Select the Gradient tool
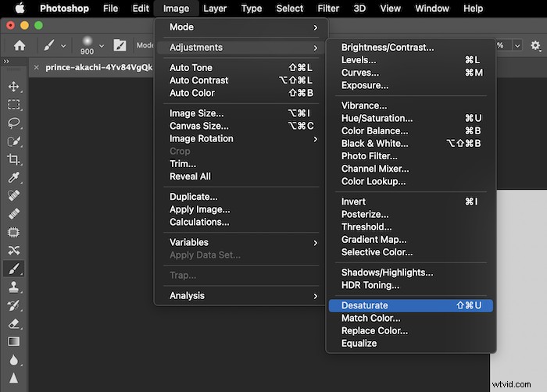547x392 pixels. [x=13, y=341]
